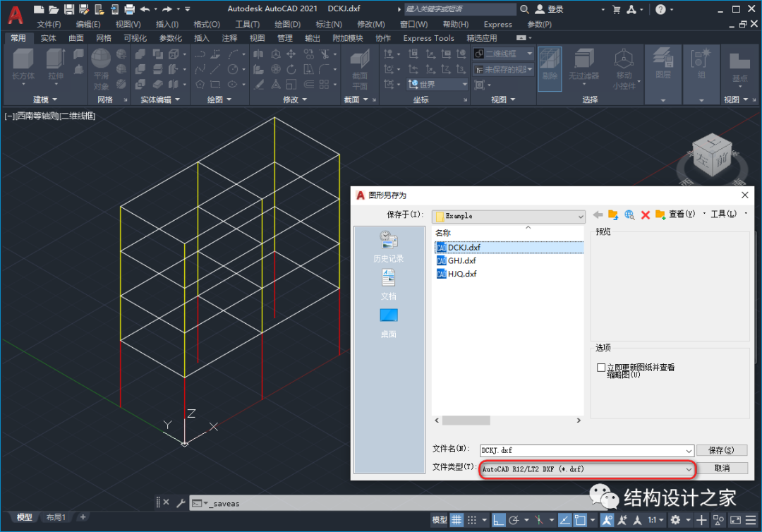
Task: Open the annotation scale 1:1 dropdown
Action: tap(656, 520)
